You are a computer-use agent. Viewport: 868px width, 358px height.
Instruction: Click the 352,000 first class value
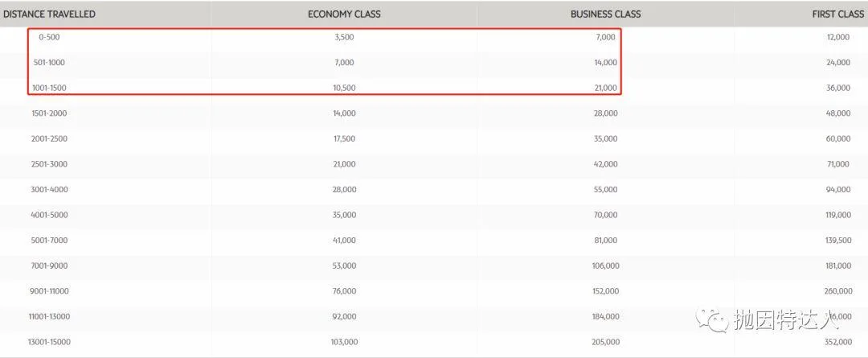click(836, 342)
